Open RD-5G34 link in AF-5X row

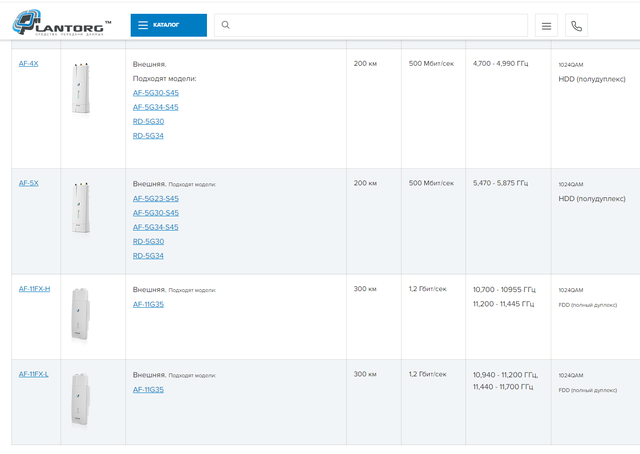pyautogui.click(x=148, y=256)
